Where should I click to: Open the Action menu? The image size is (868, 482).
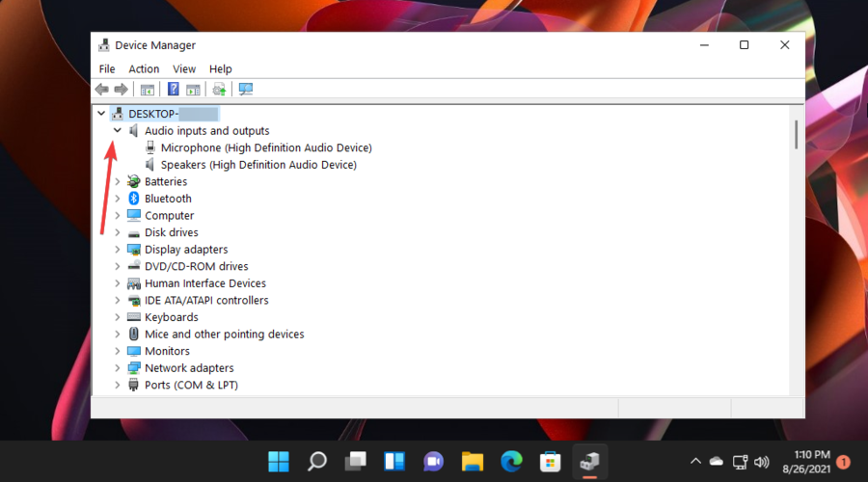pyautogui.click(x=144, y=69)
